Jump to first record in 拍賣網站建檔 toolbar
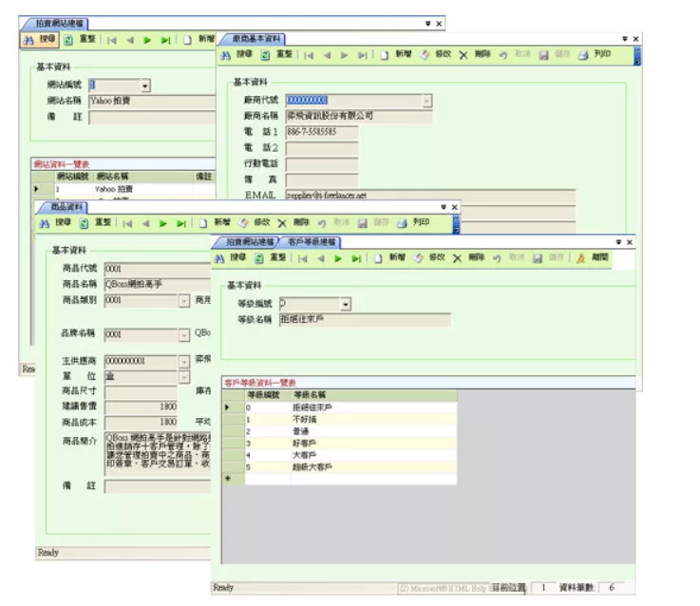The height and width of the screenshot is (606, 700). 112,40
